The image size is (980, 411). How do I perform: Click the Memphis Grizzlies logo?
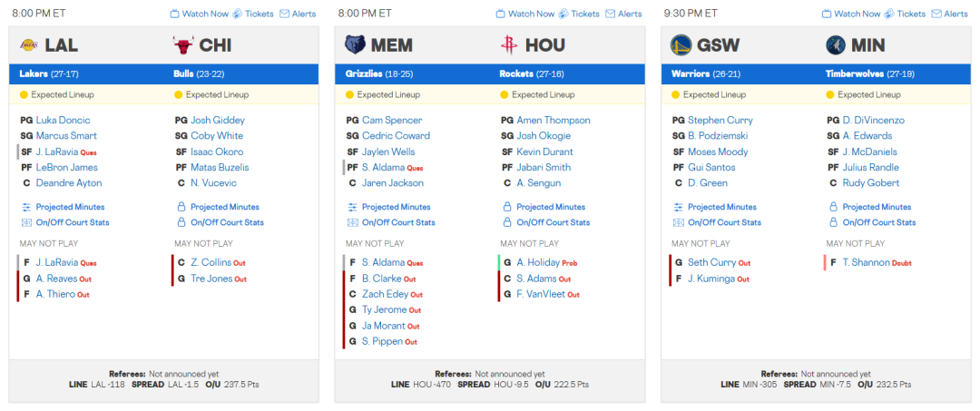coord(355,44)
